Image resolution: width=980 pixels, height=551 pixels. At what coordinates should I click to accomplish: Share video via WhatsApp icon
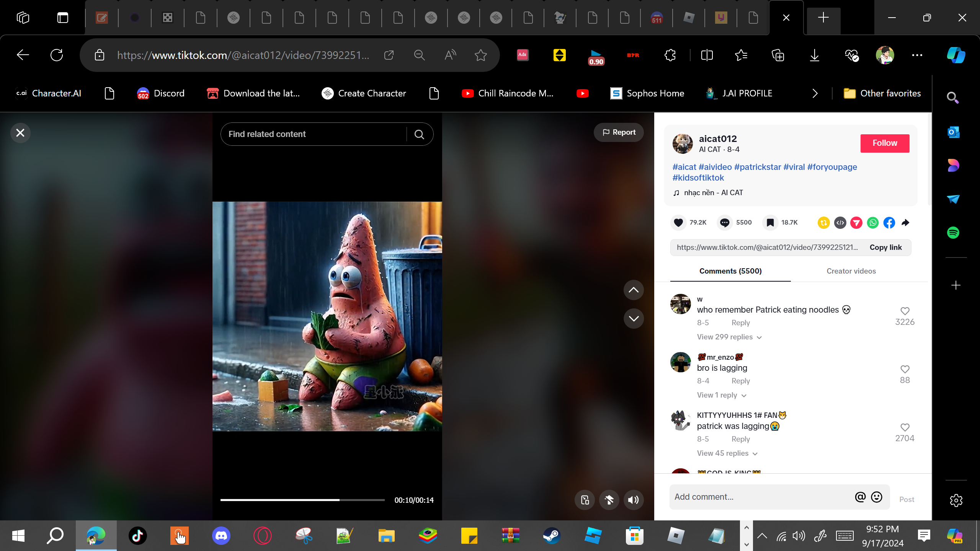[x=873, y=222]
